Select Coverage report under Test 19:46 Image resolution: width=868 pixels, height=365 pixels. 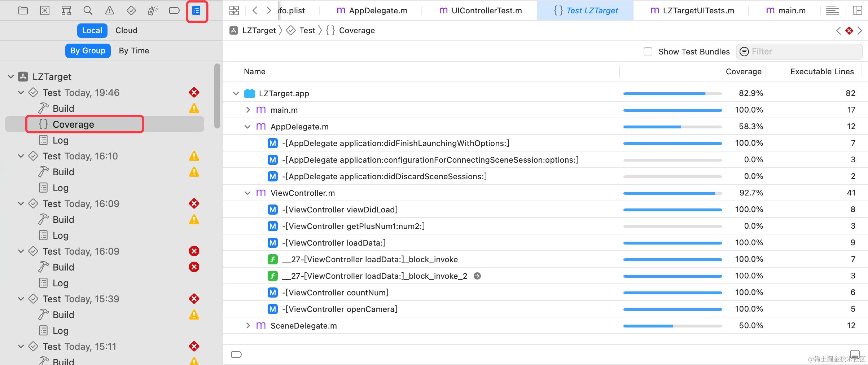pos(105,124)
